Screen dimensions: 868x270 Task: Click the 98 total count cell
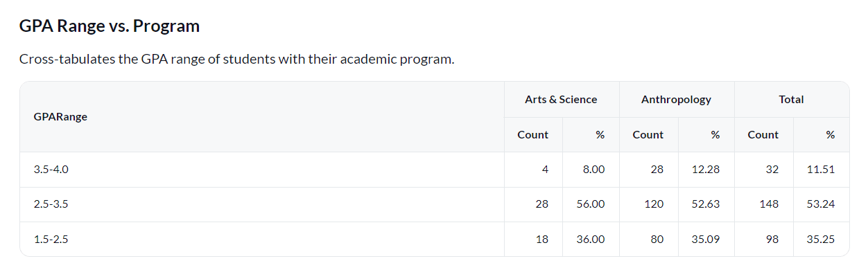(x=772, y=240)
